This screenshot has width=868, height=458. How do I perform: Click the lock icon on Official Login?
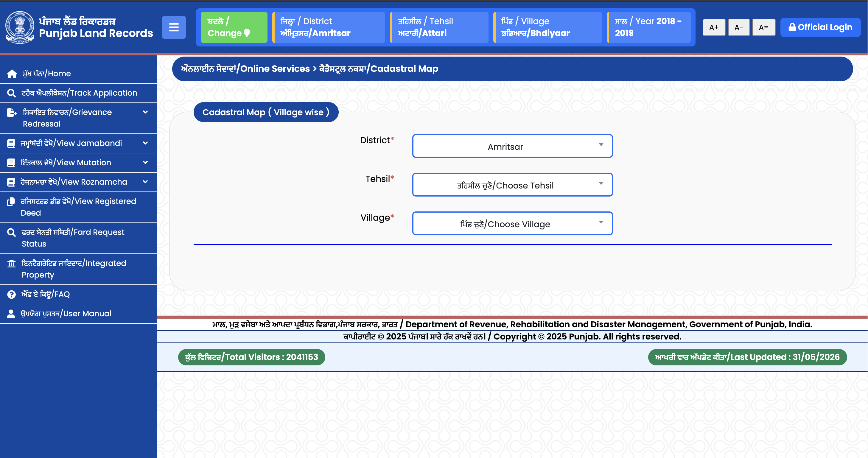792,27
